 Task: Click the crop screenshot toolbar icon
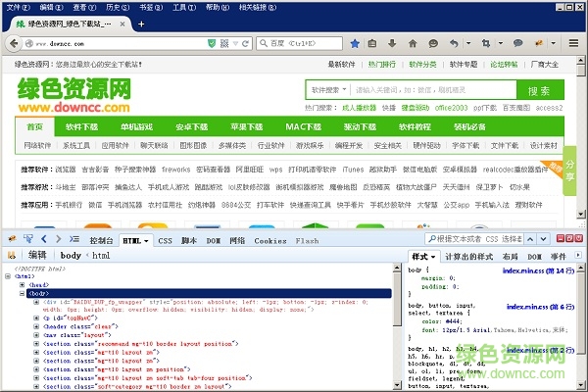tap(486, 43)
